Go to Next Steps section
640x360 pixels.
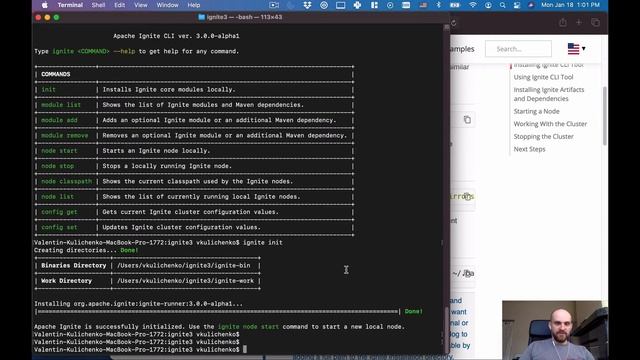coord(529,149)
